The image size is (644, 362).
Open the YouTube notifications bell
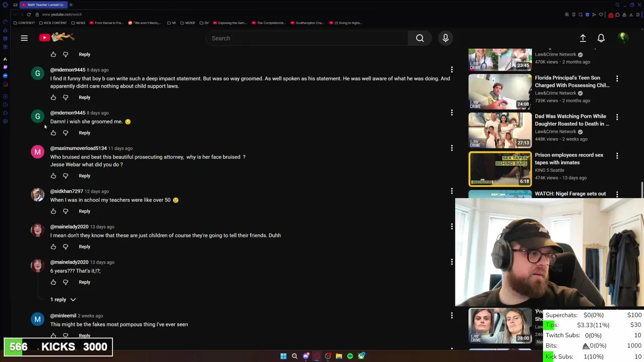point(601,38)
